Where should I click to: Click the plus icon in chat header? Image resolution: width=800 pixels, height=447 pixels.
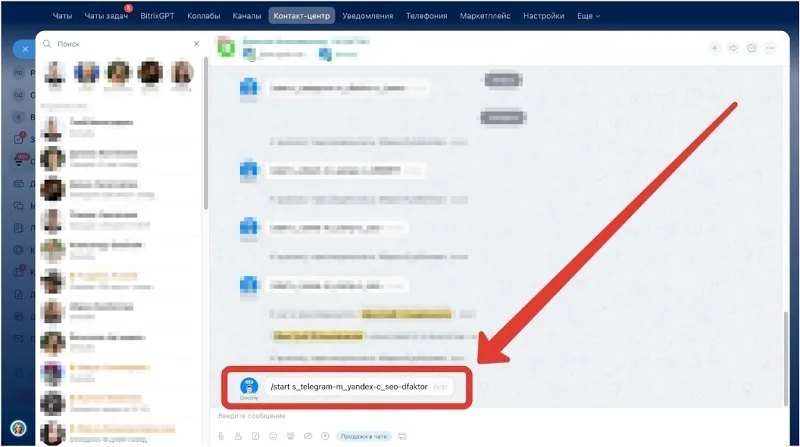coord(715,48)
